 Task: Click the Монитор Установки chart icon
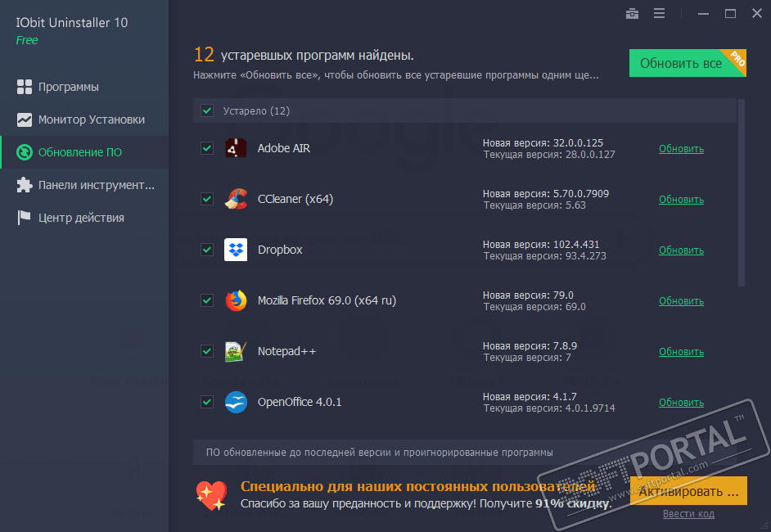(x=24, y=119)
